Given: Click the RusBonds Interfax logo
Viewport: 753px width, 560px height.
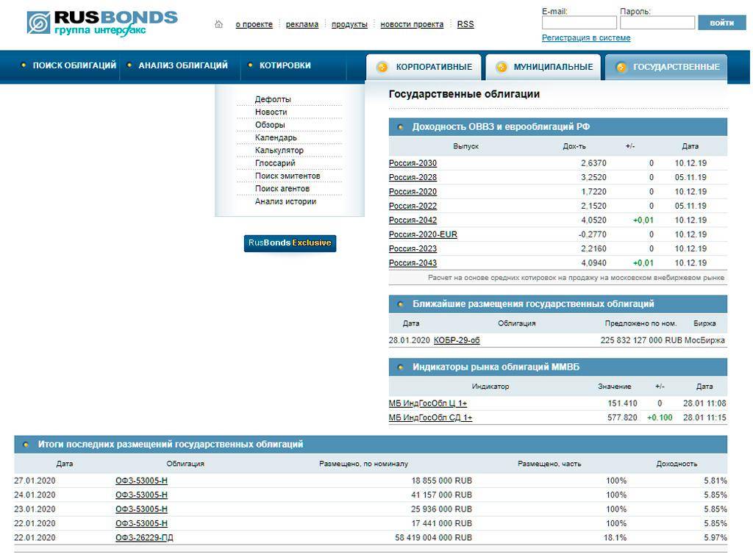Looking at the screenshot, I should pyautogui.click(x=102, y=23).
